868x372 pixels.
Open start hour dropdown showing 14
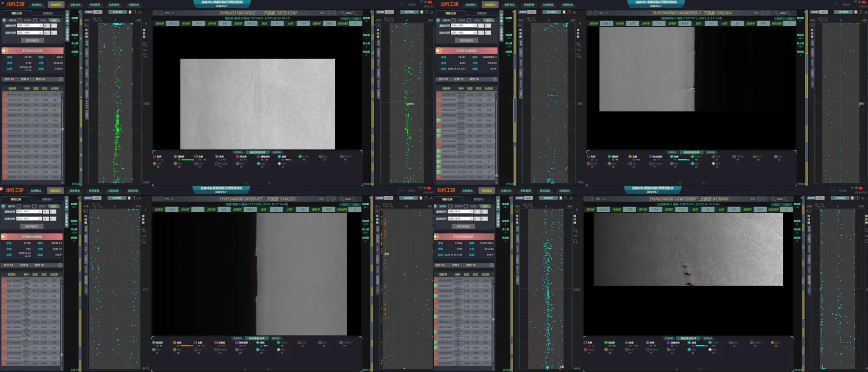click(x=46, y=212)
